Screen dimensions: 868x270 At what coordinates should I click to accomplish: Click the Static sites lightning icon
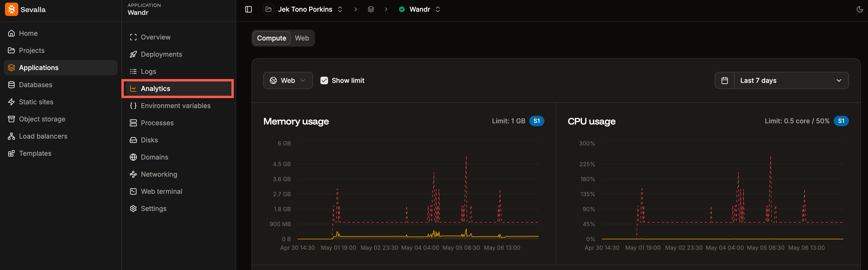11,102
